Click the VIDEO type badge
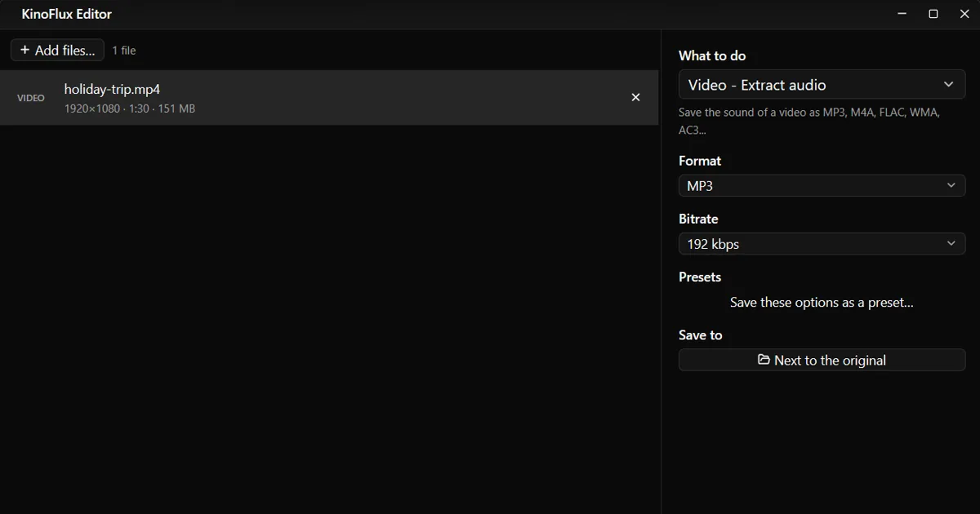This screenshot has width=980, height=514. (x=31, y=98)
